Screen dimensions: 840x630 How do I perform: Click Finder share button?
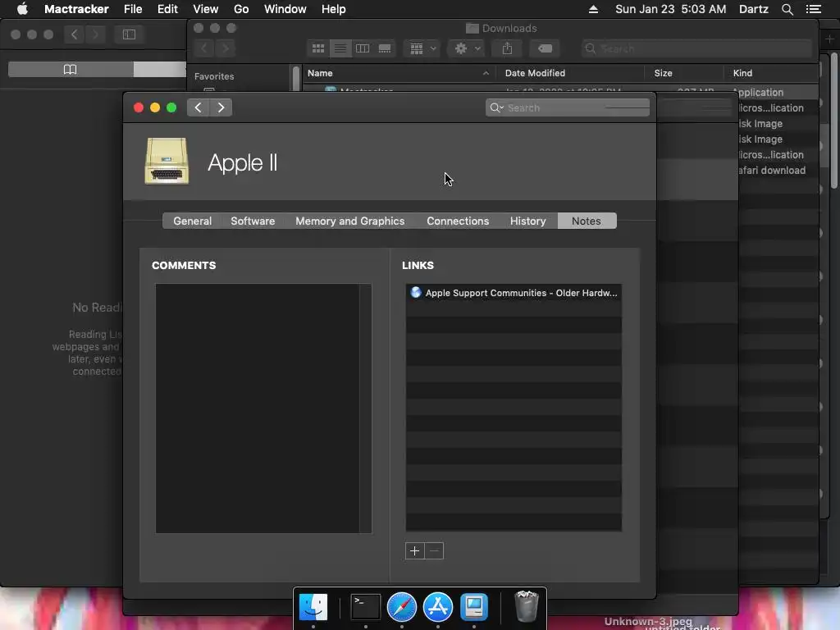[x=507, y=48]
